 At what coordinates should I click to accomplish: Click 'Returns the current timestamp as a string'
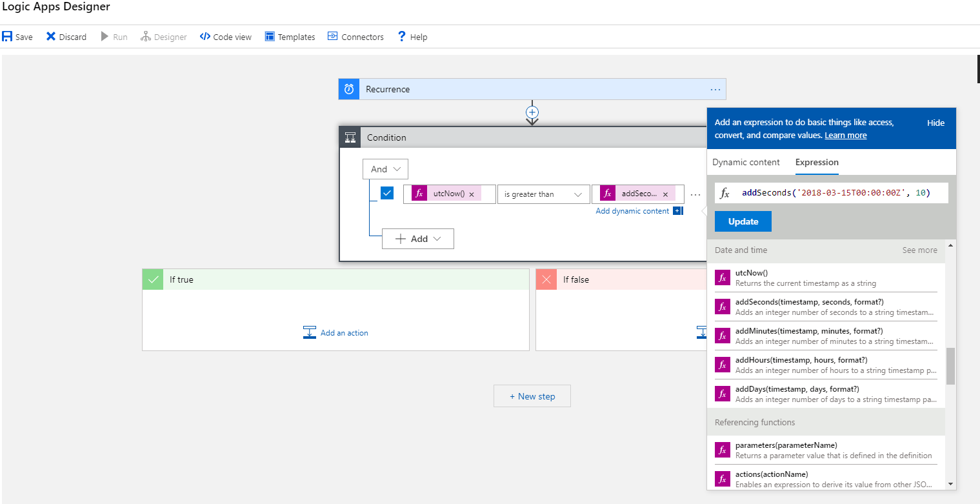806,283
